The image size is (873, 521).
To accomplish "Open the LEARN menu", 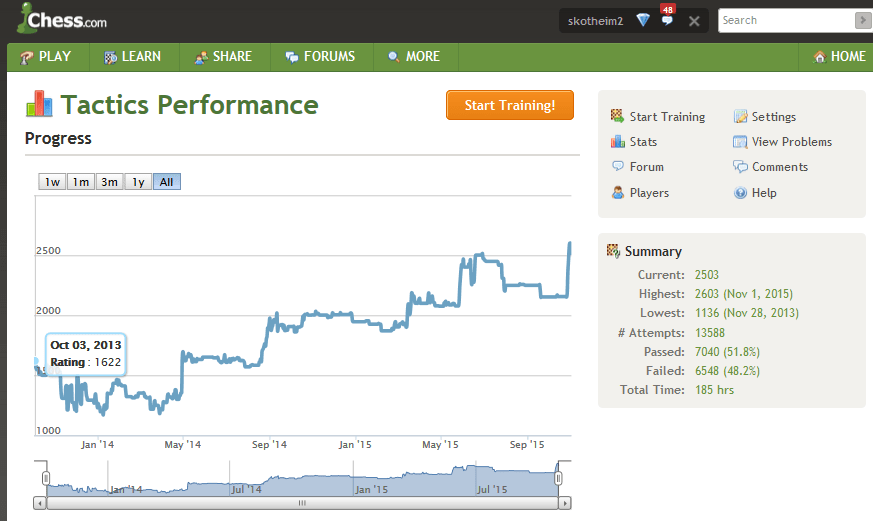I will point(134,57).
